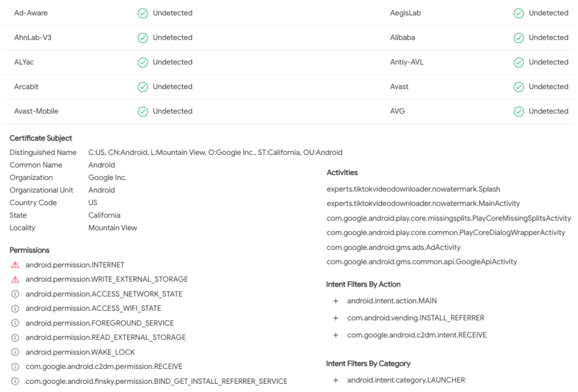Click the PlayCoreDialogWrapperActivity entry
Image resolution: width=578 pixels, height=392 pixels.
pyautogui.click(x=446, y=233)
